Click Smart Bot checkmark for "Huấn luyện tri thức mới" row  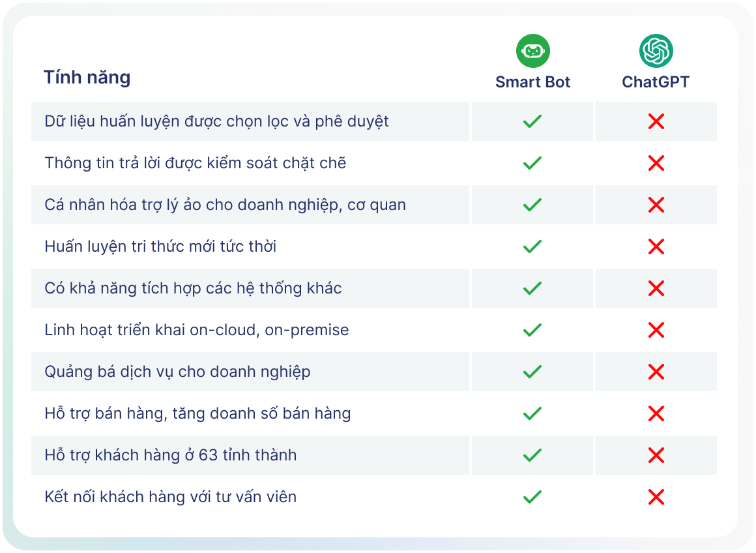tap(532, 247)
